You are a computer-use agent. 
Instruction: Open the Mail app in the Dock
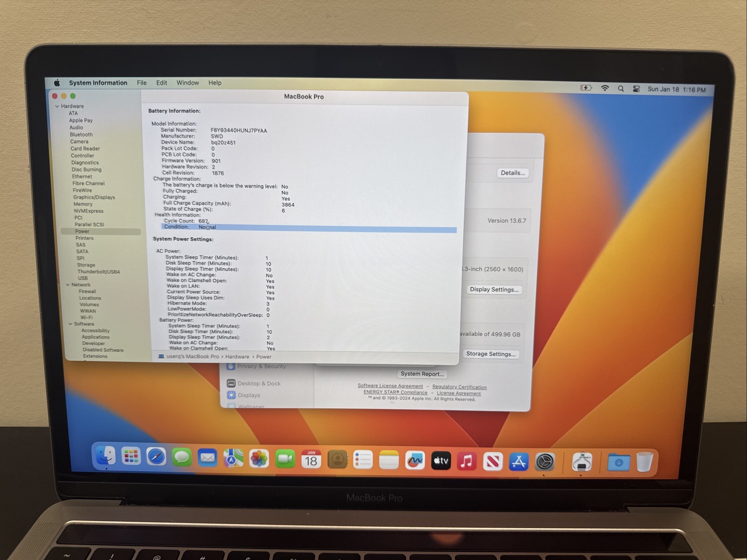207,458
